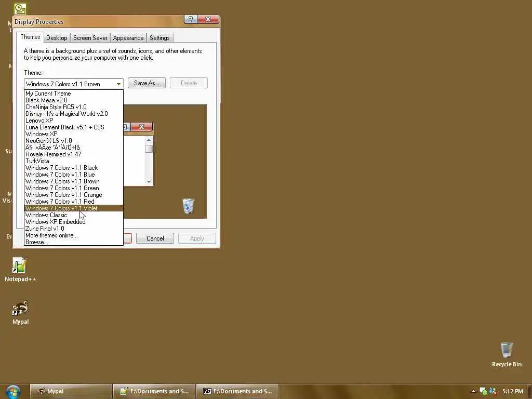Screen dimensions: 532x399
Task: Open Notepad++ taskbar button E:\Documents
Action: pyautogui.click(x=154, y=391)
